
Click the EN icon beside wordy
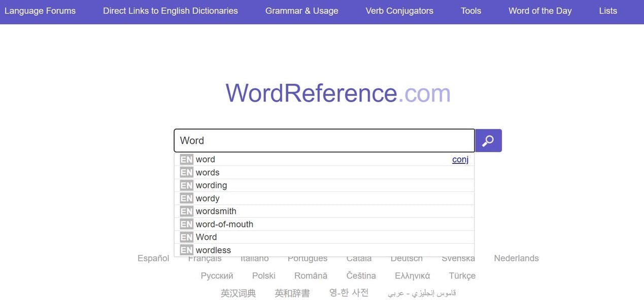187,198
